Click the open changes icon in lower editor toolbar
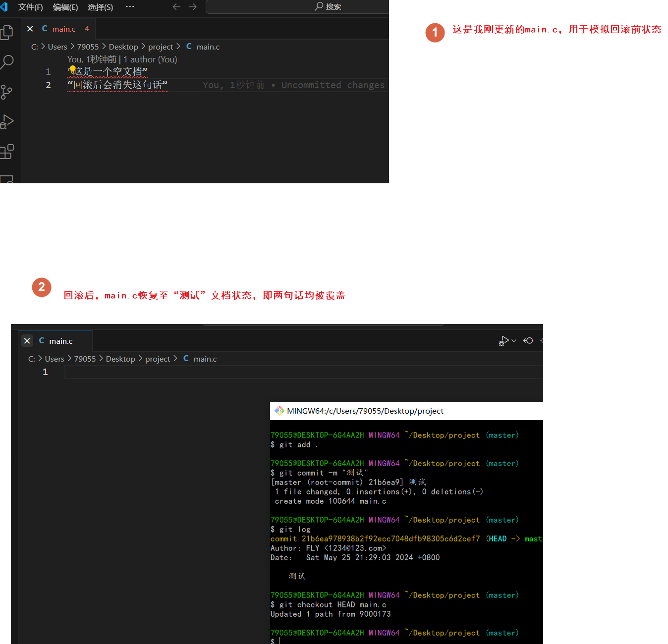Screen dimensions: 668x644 pyautogui.click(x=528, y=341)
